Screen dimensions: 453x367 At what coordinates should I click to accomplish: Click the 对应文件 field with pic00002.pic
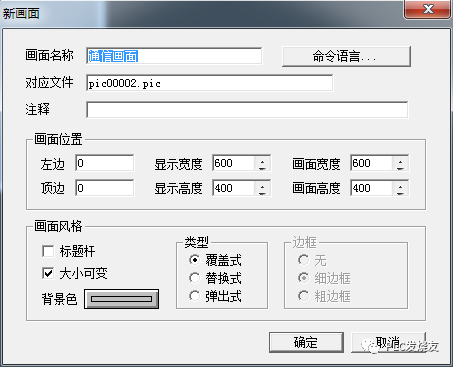pyautogui.click(x=209, y=83)
